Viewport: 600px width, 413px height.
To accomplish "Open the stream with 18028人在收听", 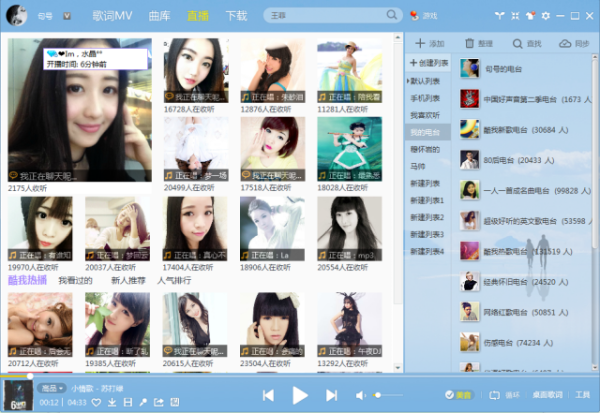I will point(349,149).
